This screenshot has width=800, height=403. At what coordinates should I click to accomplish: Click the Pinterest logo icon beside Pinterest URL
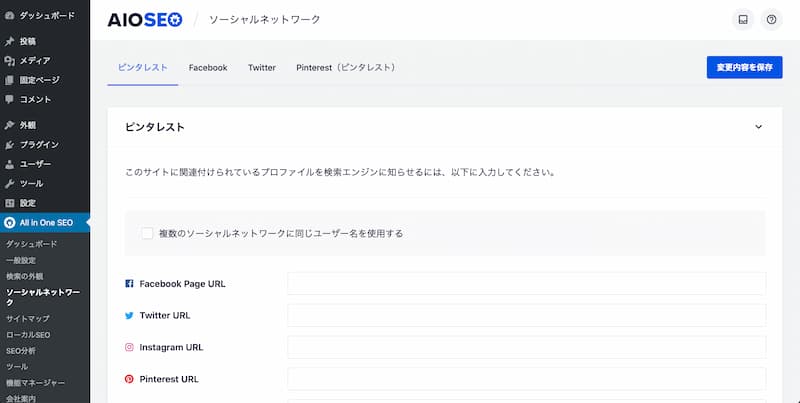tap(129, 379)
